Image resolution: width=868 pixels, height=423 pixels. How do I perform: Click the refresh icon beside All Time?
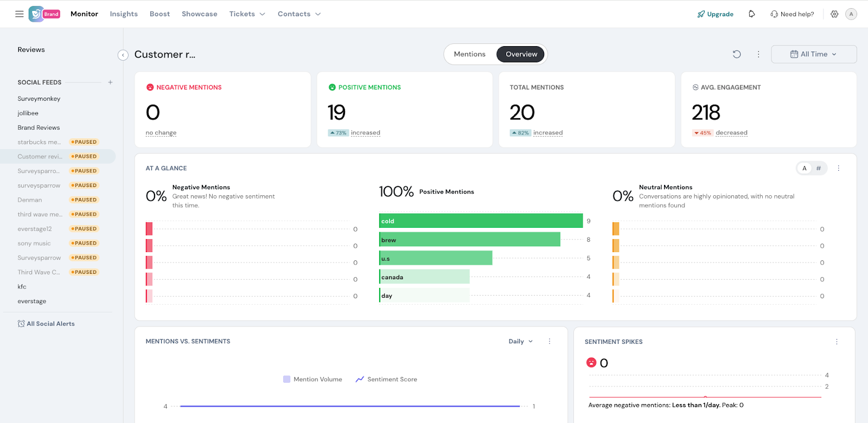coord(737,54)
